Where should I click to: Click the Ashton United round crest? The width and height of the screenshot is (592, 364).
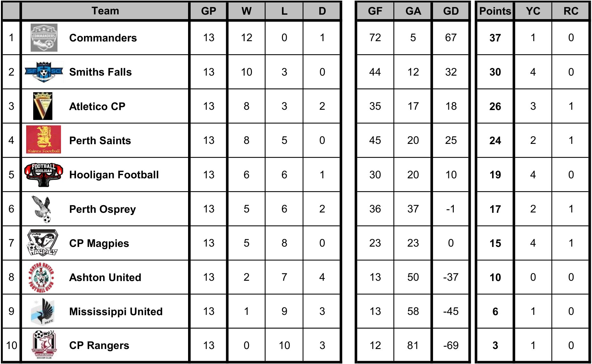coord(42,277)
